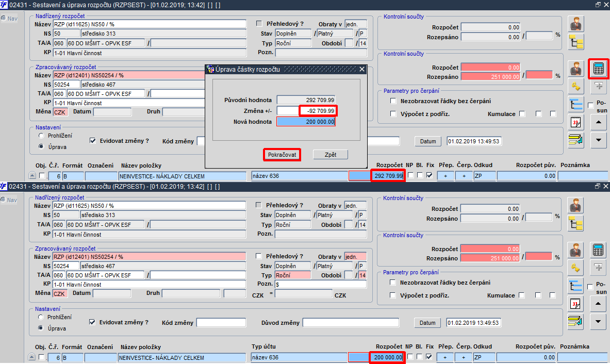Click the Rozpočet cell showing 200 000.00 in row
Image resolution: width=610 pixels, height=364 pixels.
click(x=387, y=357)
